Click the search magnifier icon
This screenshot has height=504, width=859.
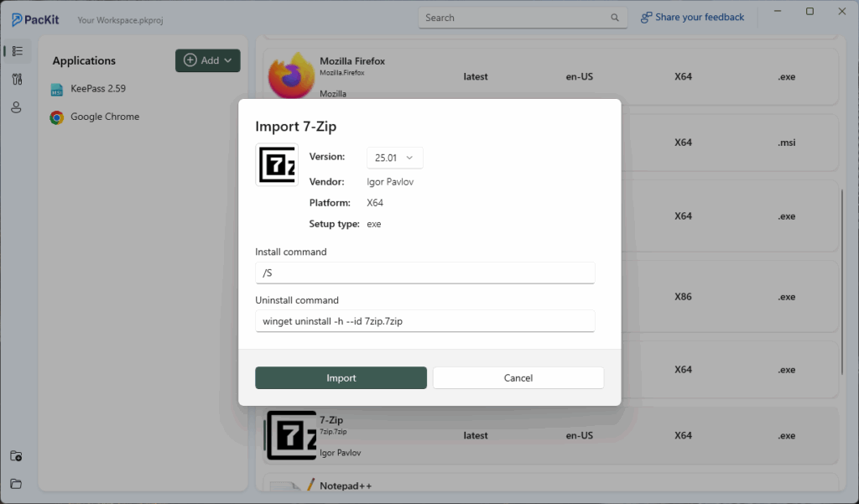click(x=615, y=18)
